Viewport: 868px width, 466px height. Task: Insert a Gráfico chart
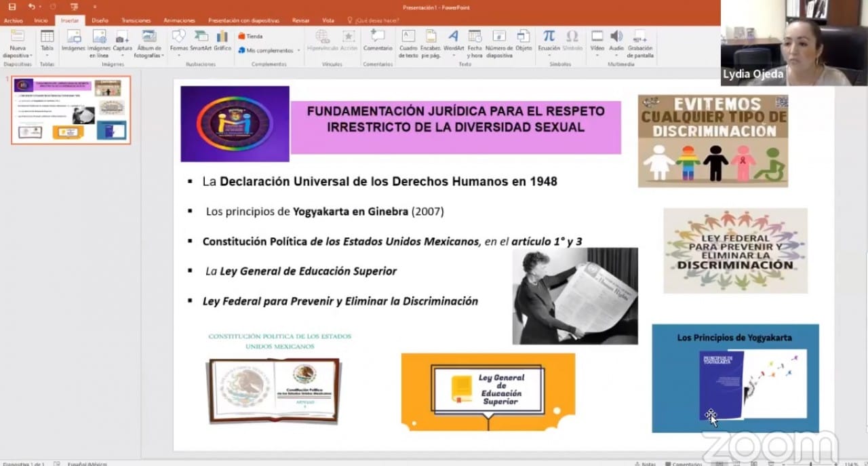pos(222,41)
